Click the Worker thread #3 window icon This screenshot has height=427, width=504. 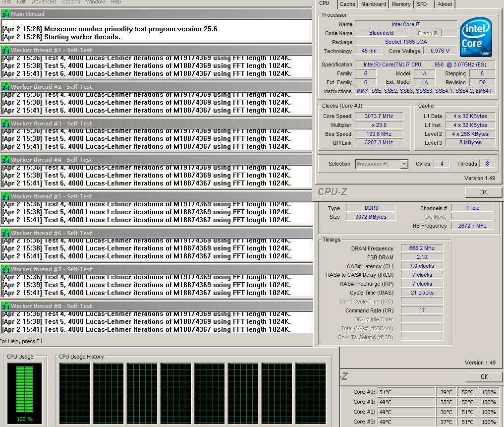coord(5,123)
